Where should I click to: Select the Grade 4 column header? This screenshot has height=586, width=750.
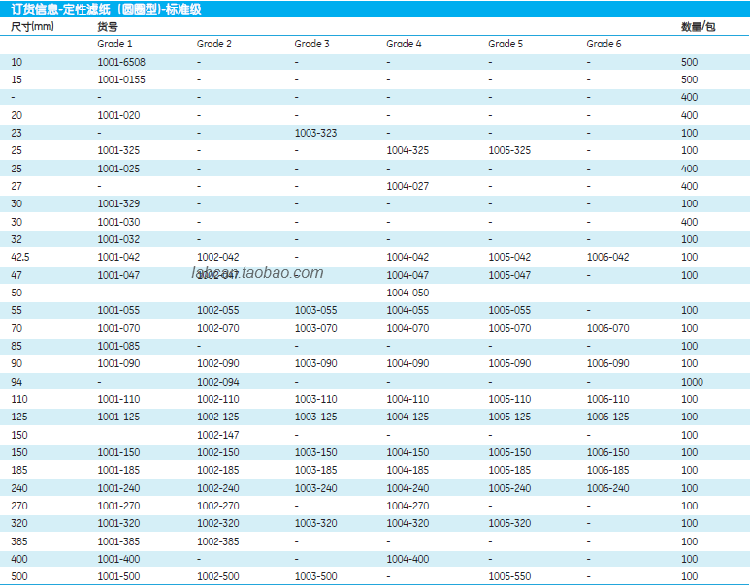coord(404,44)
